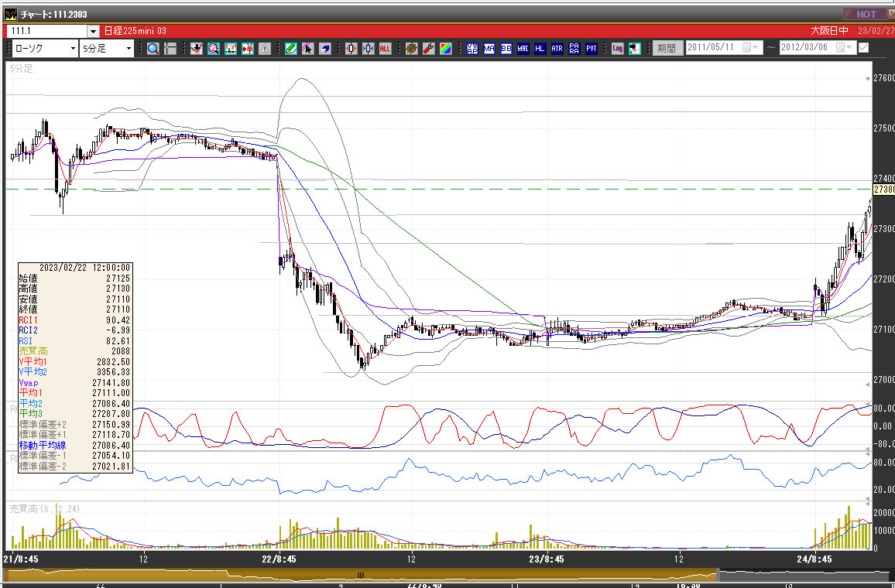The image size is (895, 588).
Task: Click the price scale up arrow at top
Action: 868,78
